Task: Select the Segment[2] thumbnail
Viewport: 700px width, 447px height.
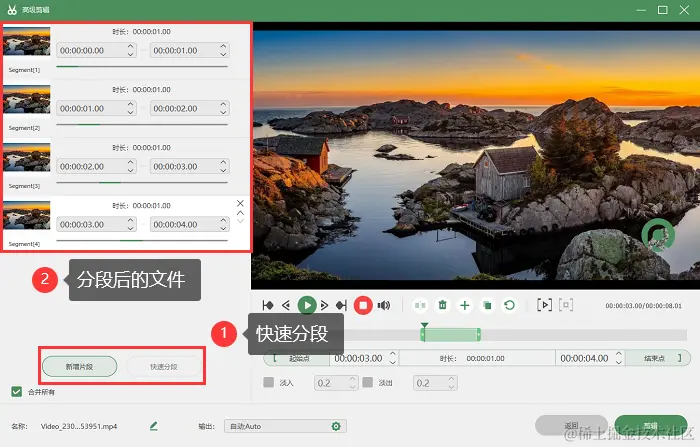Action: (27, 99)
